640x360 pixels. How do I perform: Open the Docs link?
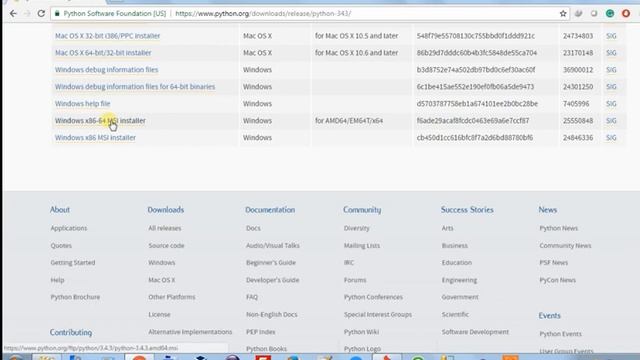[x=253, y=228]
